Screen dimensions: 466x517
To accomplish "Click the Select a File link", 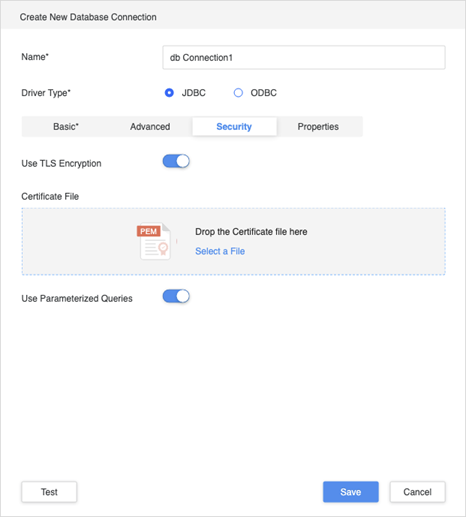I will [x=220, y=251].
